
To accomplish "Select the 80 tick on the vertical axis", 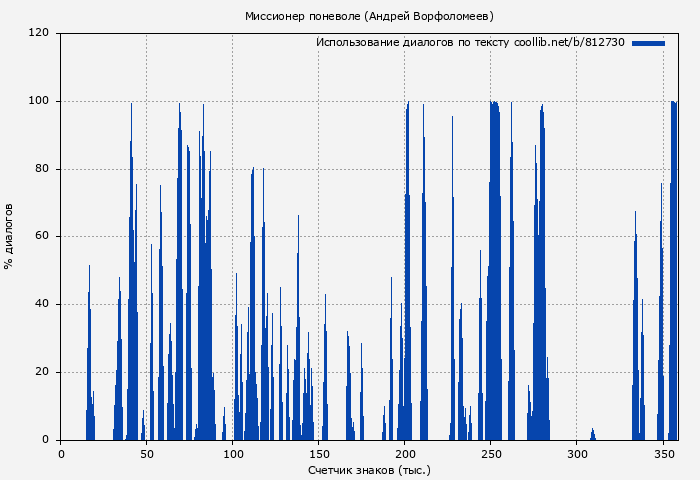I will (x=42, y=169).
